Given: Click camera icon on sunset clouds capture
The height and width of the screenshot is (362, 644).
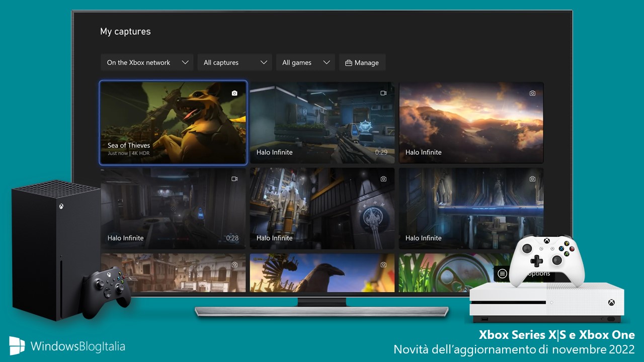Looking at the screenshot, I should [x=532, y=93].
